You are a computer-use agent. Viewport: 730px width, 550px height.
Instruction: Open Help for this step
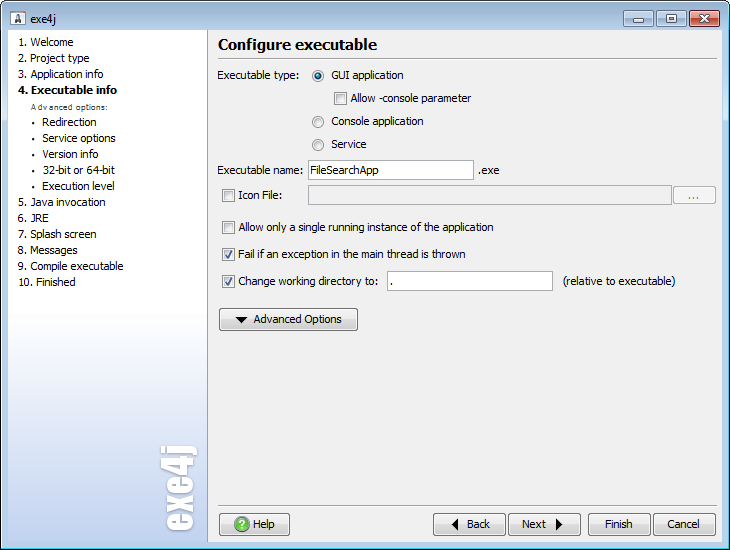[254, 524]
